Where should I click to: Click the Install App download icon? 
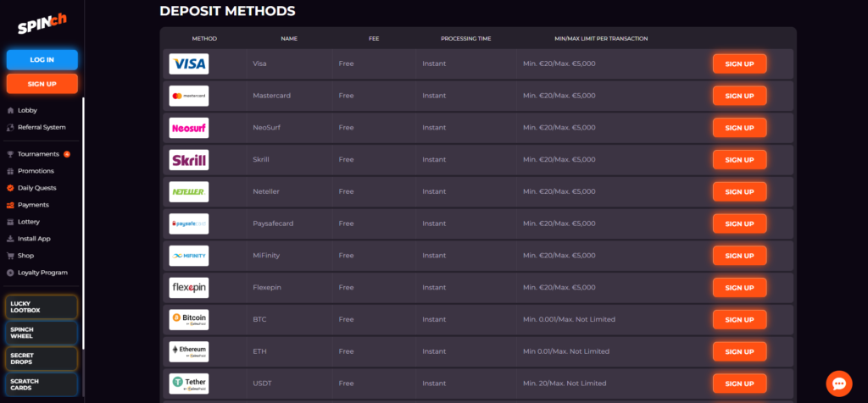[x=10, y=239]
